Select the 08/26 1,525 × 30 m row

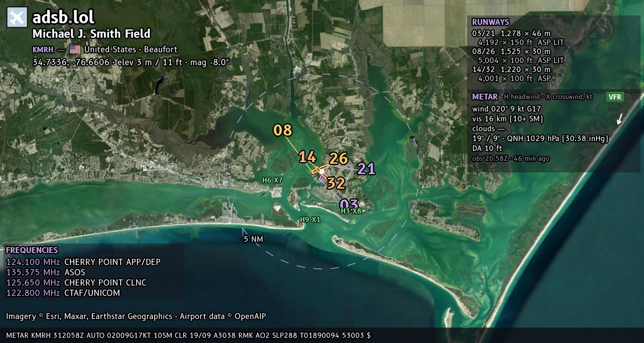tap(511, 51)
